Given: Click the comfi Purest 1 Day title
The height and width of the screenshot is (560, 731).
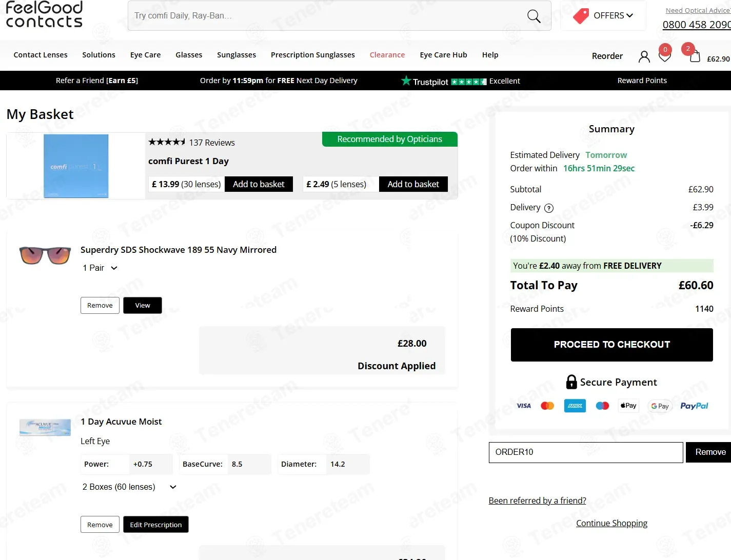Looking at the screenshot, I should point(188,161).
